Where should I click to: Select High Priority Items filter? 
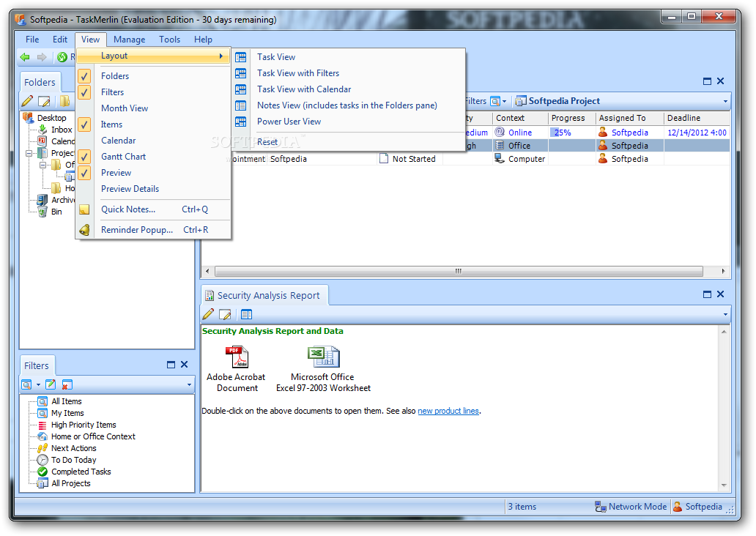click(x=84, y=425)
